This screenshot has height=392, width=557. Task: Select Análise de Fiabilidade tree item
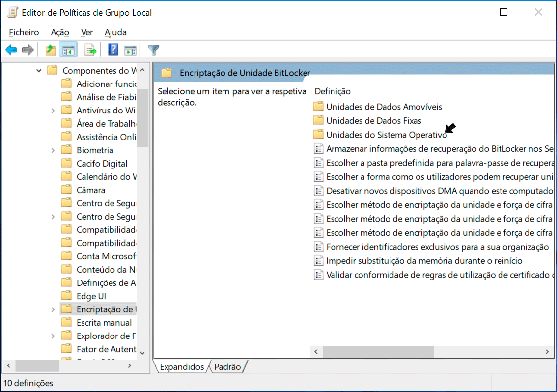click(x=106, y=97)
